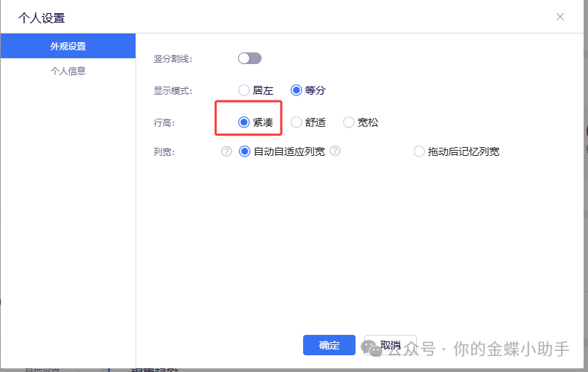Switch to the 个人信息 tab
Screen dimensions: 588x372
point(68,71)
